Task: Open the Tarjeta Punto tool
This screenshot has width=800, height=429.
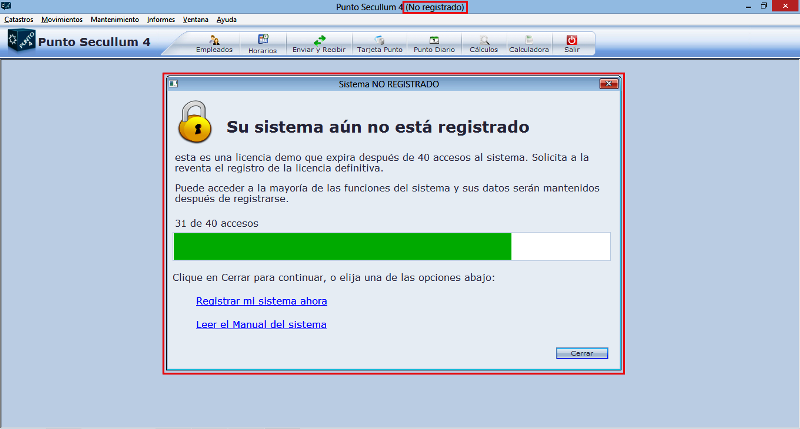Action: (380, 44)
